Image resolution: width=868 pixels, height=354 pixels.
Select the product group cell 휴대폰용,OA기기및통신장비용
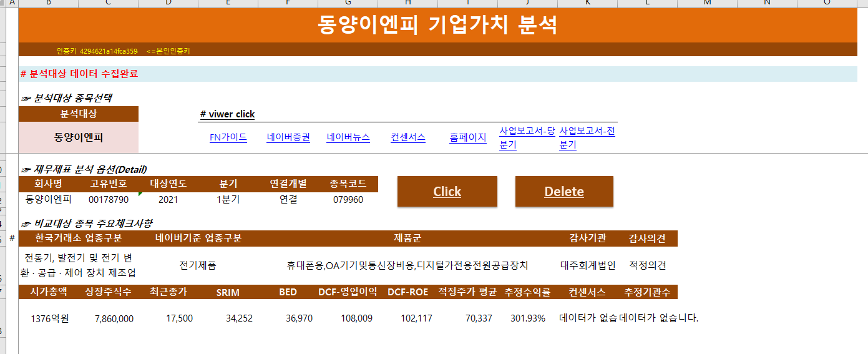(x=407, y=265)
